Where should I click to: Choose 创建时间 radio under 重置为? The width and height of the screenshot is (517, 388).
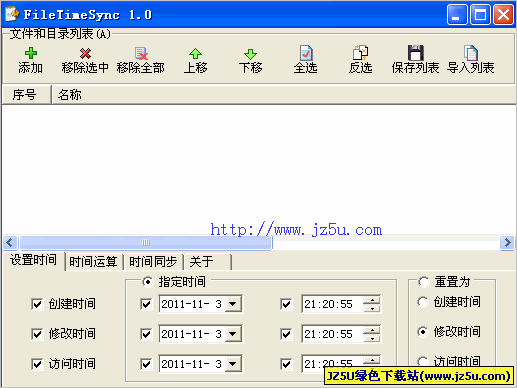point(423,302)
